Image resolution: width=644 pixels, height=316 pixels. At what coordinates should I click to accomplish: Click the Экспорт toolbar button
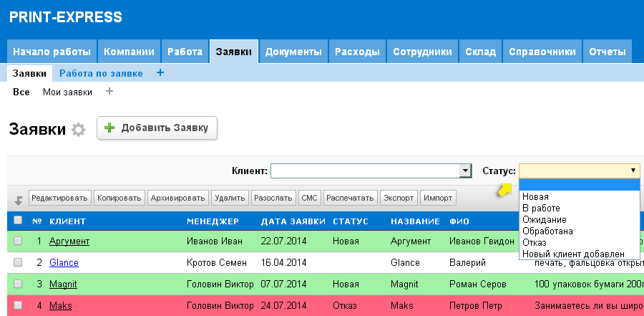point(399,198)
